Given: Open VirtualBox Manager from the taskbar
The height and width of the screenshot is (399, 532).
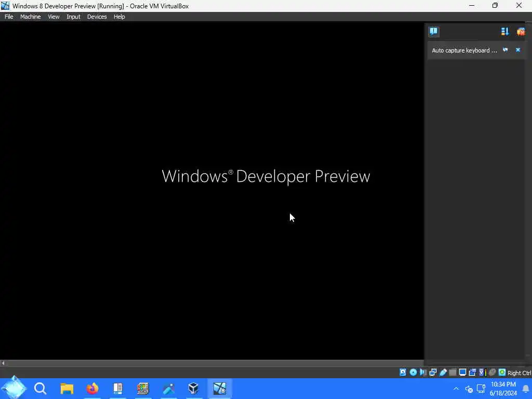Looking at the screenshot, I should pos(193,388).
